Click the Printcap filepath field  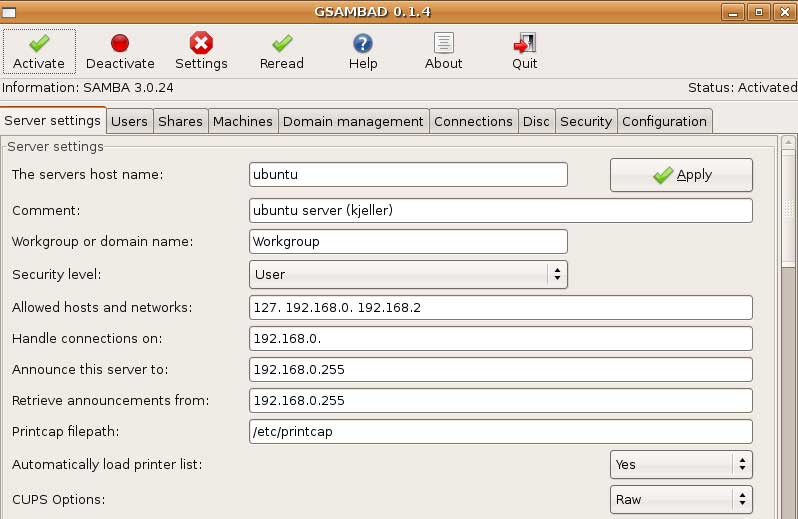pyautogui.click(x=501, y=431)
